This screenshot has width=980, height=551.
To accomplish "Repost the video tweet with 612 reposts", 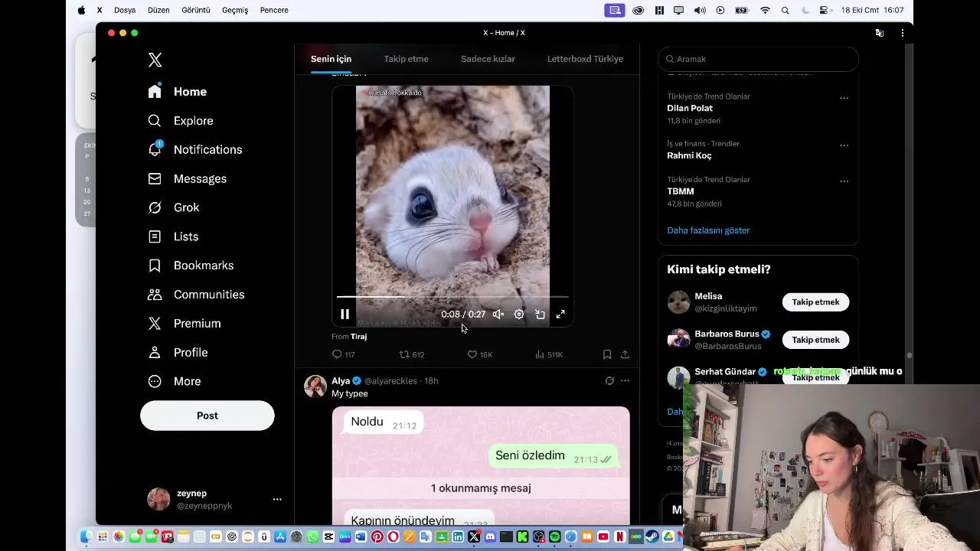I will [x=412, y=354].
